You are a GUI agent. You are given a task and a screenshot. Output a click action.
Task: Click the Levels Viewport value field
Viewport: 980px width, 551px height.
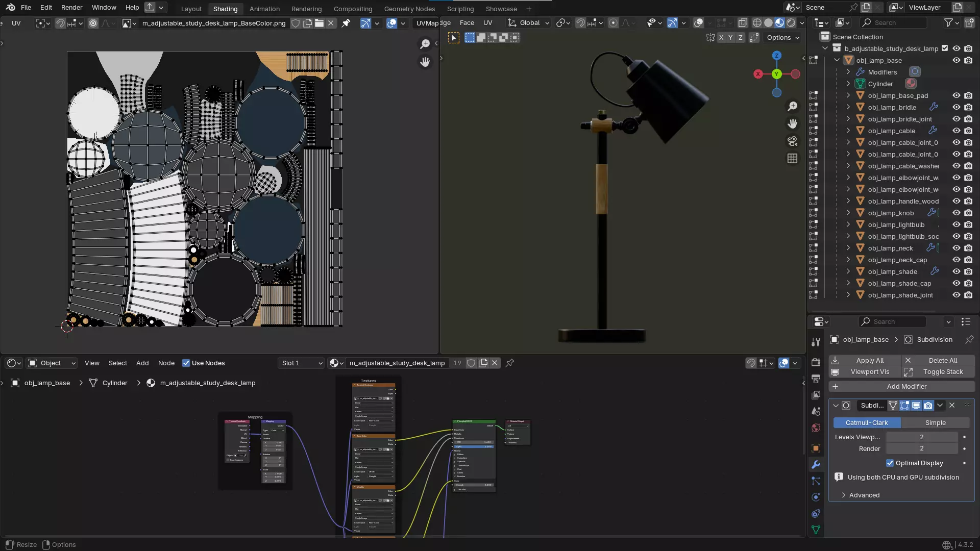click(x=922, y=437)
